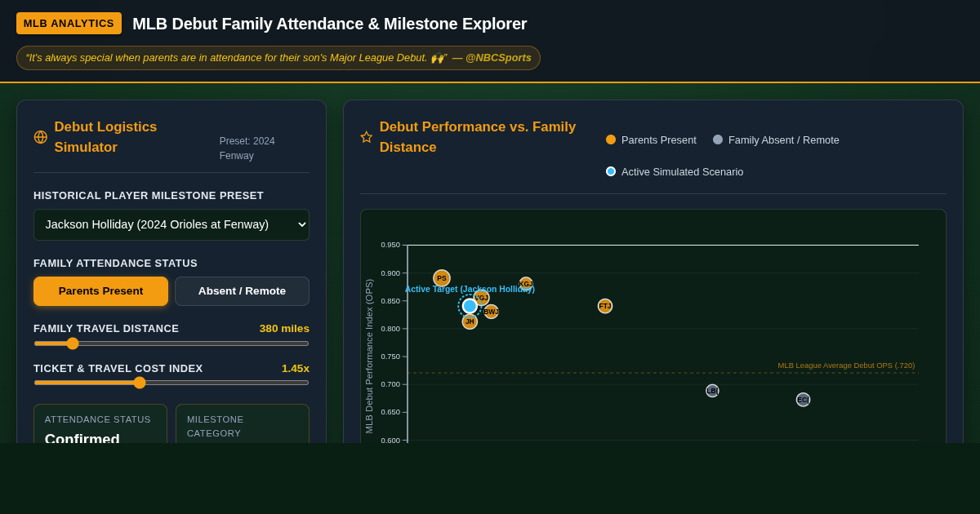The image size is (980, 514).
Task: Open the historical player milestone preset dropdown
Action: coord(171,224)
